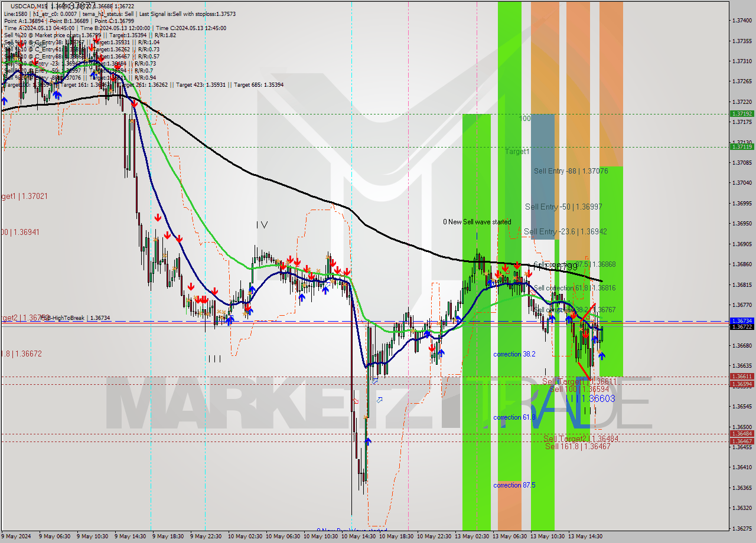
Task: Click the '9 May 2024' date axis label
Action: [16, 537]
